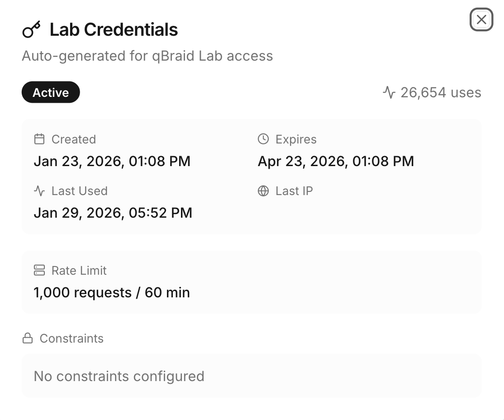Screen dimensions: 504x420
Task: Click the calendar icon beside Created
Action: pos(39,139)
